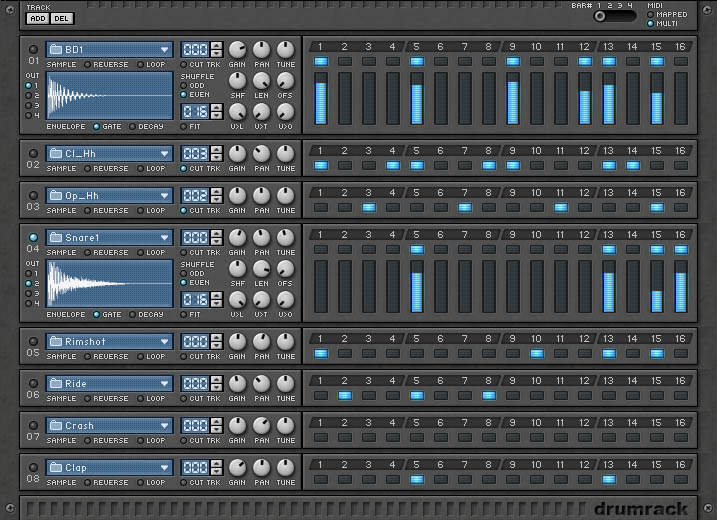Click the TUNE knob of Op_Hh track
This screenshot has width=717, height=520.
pyautogui.click(x=285, y=196)
